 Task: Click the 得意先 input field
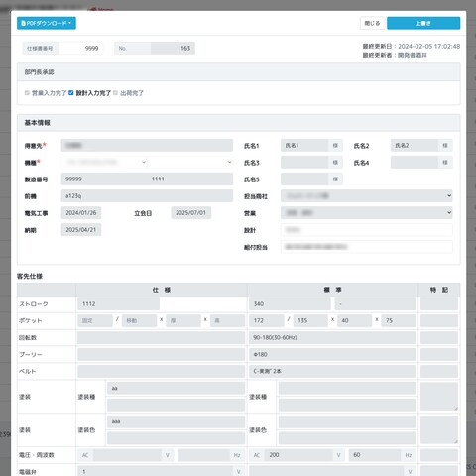tap(147, 145)
